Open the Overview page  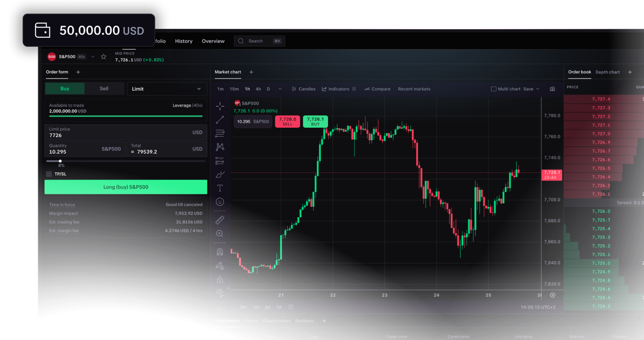click(x=213, y=41)
